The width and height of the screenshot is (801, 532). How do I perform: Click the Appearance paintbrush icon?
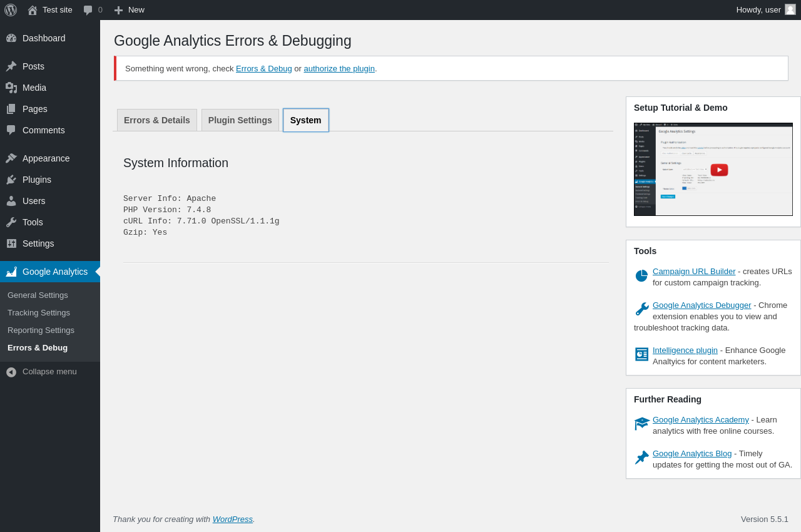tap(11, 158)
